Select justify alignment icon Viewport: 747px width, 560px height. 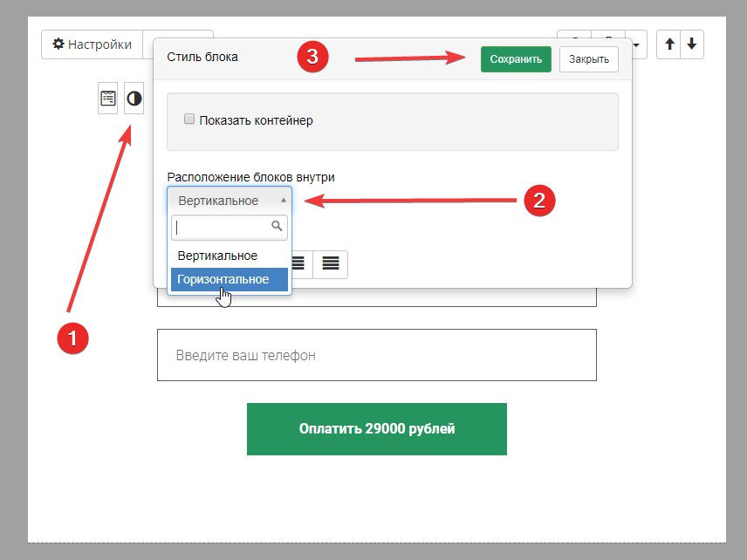[331, 263]
